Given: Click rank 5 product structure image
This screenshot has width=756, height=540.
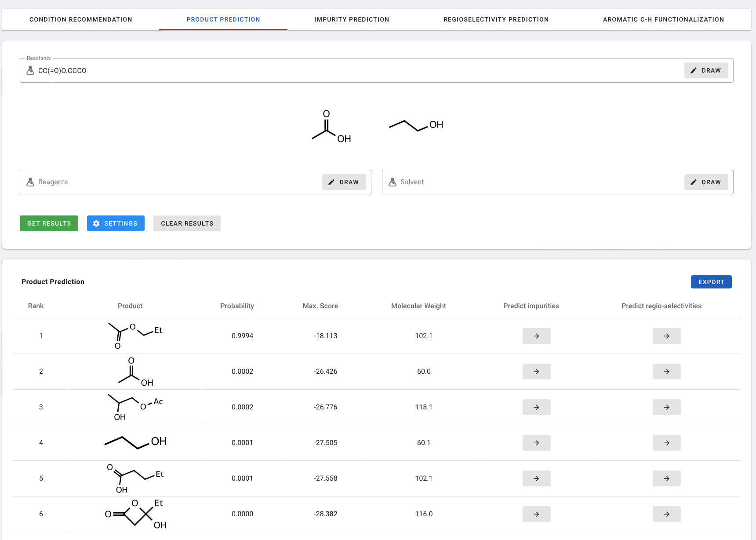Looking at the screenshot, I should tap(135, 478).
